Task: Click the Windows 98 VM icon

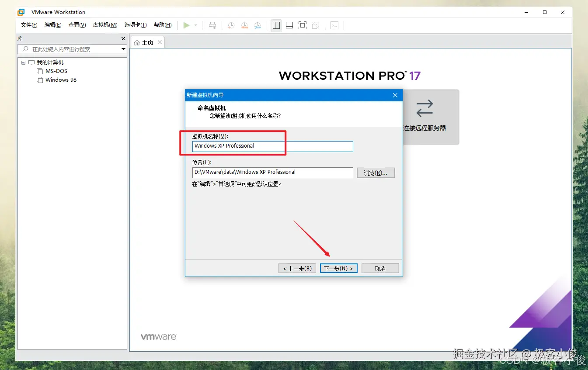Action: point(40,80)
